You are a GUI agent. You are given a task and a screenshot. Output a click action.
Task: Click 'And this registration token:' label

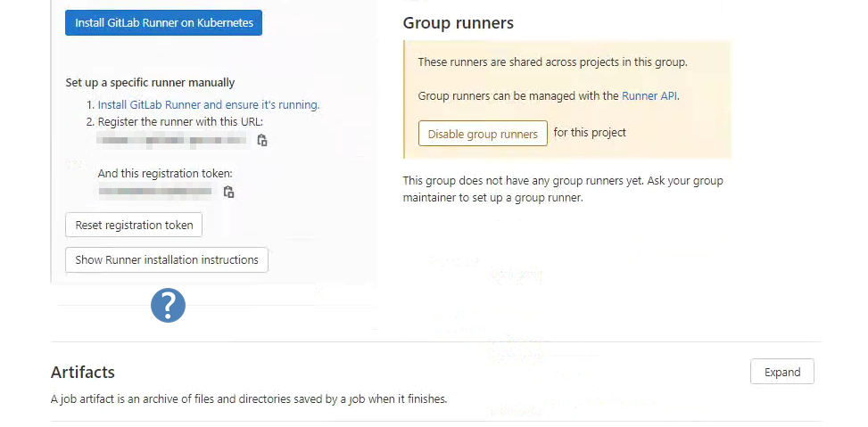coord(165,174)
